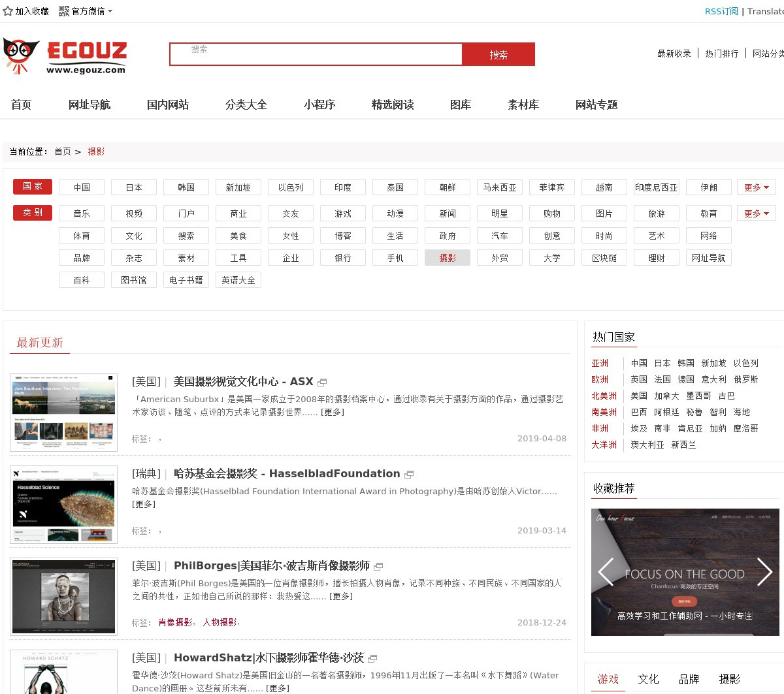Select category 动漫
Image resolution: width=784 pixels, height=694 pixels.
[x=395, y=213]
